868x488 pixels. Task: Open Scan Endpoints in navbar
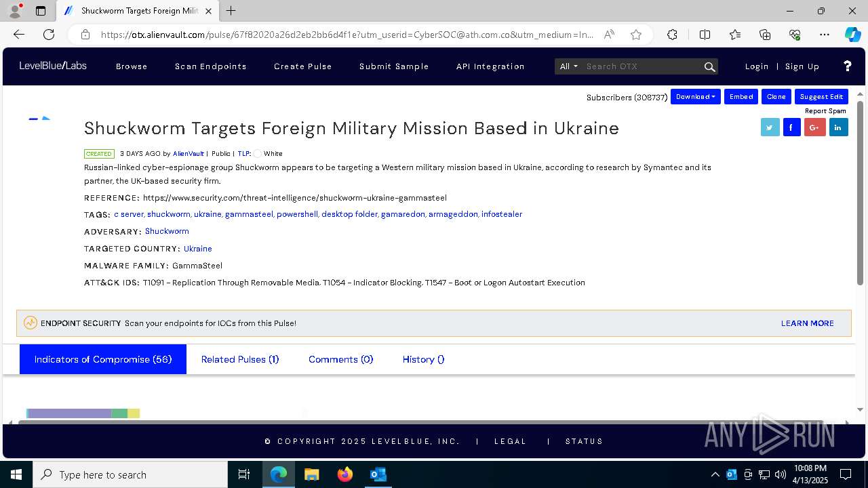pos(211,66)
